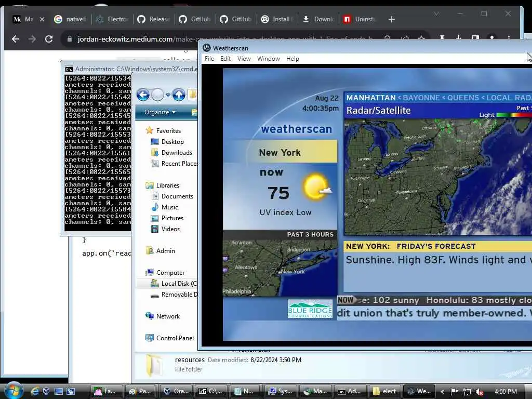Open the Windows Start menu orb
The width and height of the screenshot is (532, 399).
tap(14, 391)
